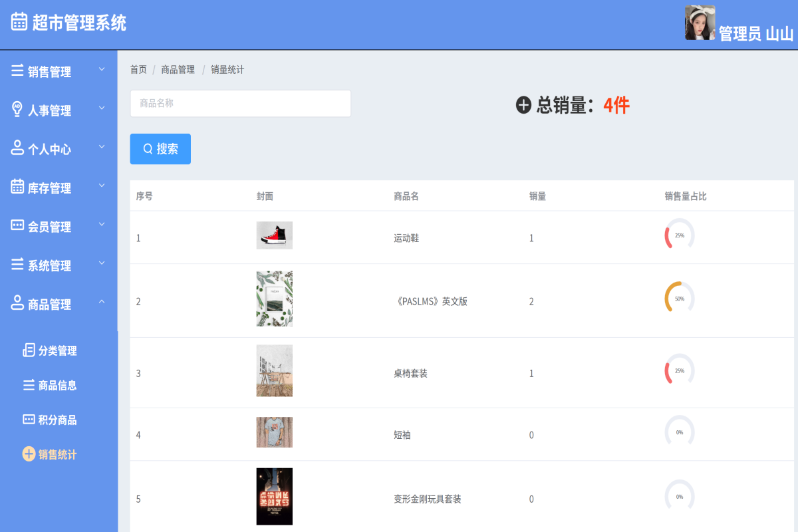Click the 系统管理 list icon
This screenshot has height=532, width=798.
click(x=19, y=265)
